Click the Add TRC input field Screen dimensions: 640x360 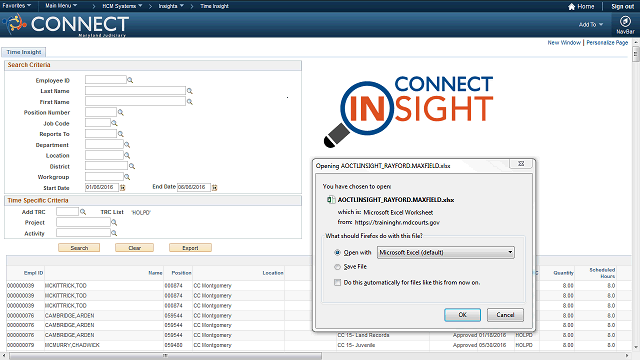[67, 211]
